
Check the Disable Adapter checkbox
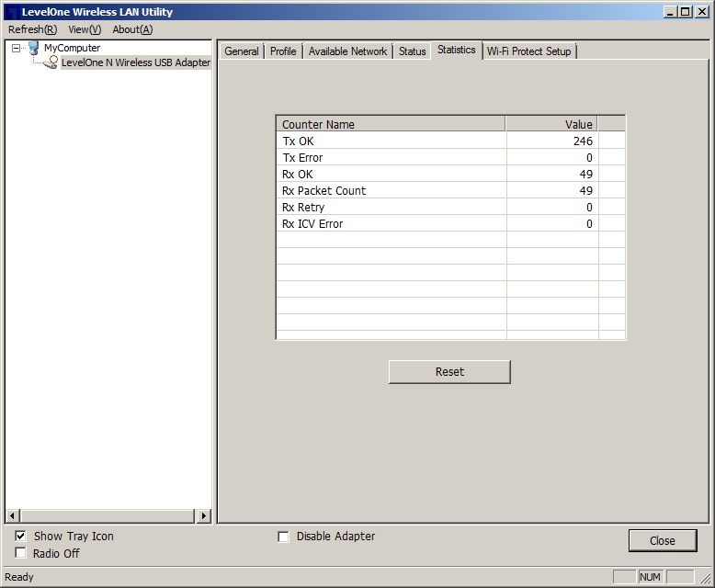pyautogui.click(x=283, y=537)
